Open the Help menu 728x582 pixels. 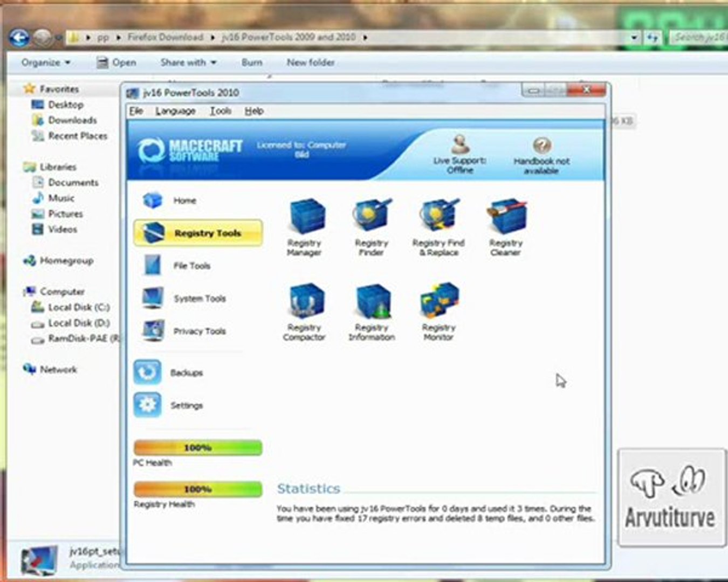[x=254, y=111]
